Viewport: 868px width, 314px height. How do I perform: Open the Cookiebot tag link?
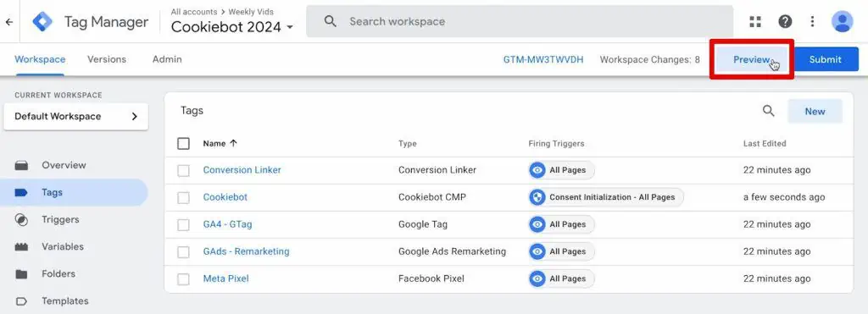click(225, 197)
